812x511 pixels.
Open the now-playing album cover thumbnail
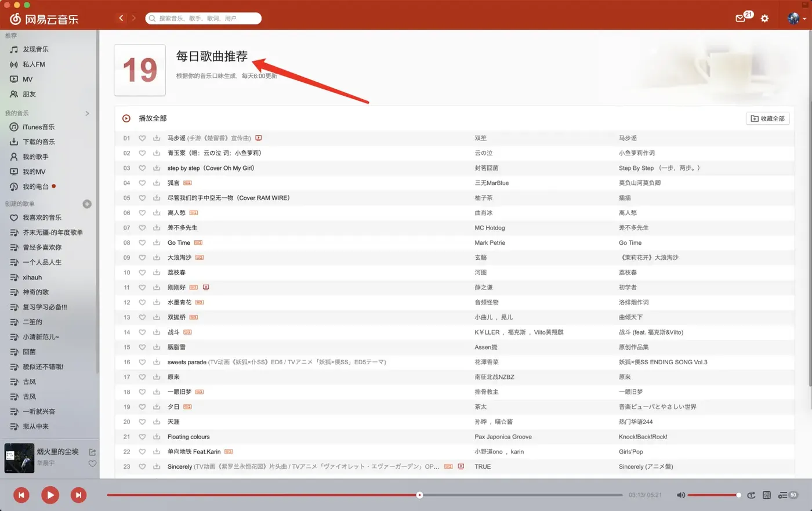pos(19,458)
